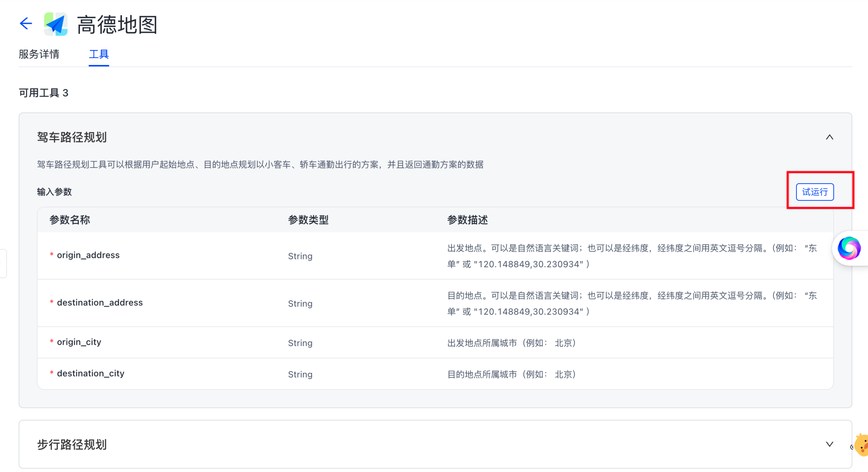Click the 参数名称 column header
Image resolution: width=868 pixels, height=472 pixels.
pos(70,220)
